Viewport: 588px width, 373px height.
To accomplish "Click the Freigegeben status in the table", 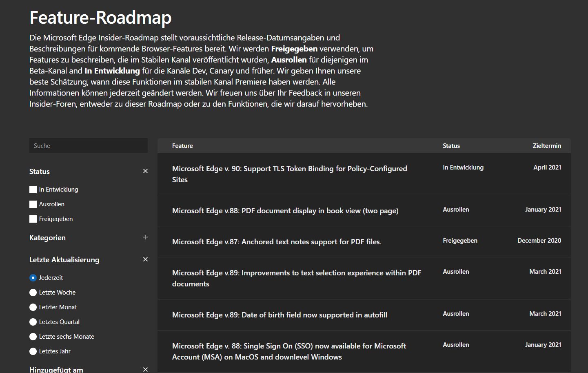I will coord(460,241).
